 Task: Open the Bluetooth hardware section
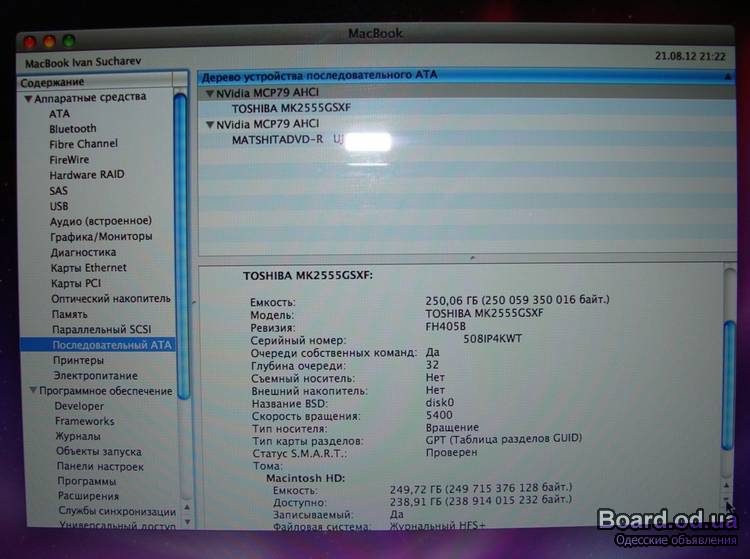pyautogui.click(x=73, y=129)
